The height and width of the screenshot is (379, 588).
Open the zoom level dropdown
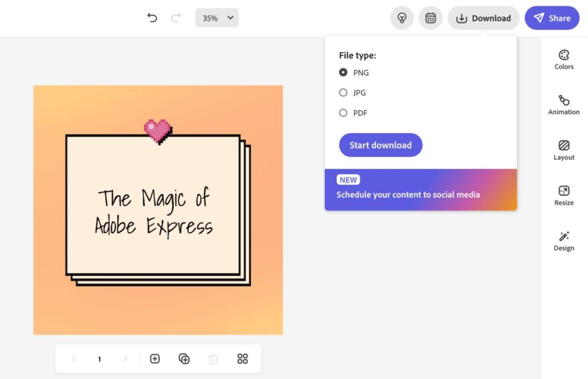tap(216, 18)
